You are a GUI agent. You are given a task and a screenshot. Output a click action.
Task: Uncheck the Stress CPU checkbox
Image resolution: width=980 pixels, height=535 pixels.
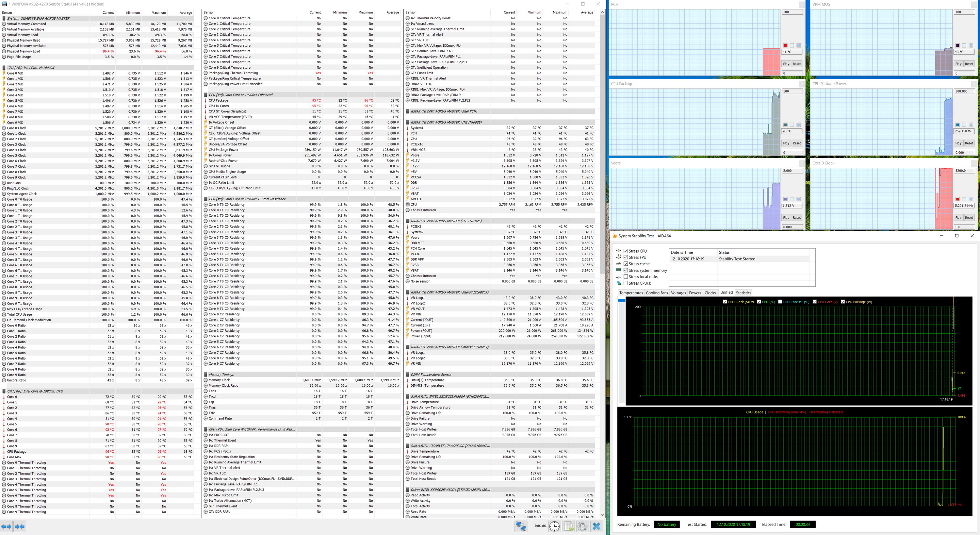(x=626, y=251)
